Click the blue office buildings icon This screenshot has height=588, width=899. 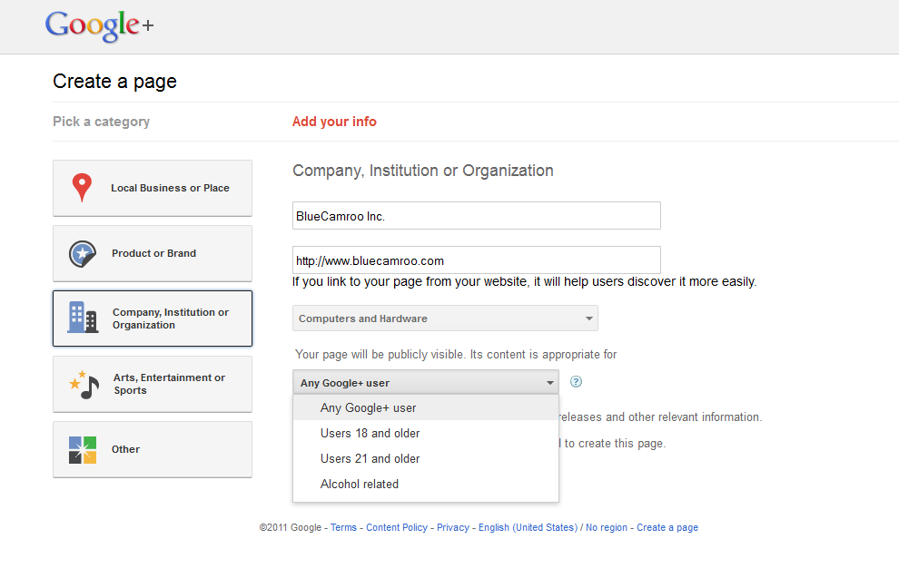click(x=83, y=318)
